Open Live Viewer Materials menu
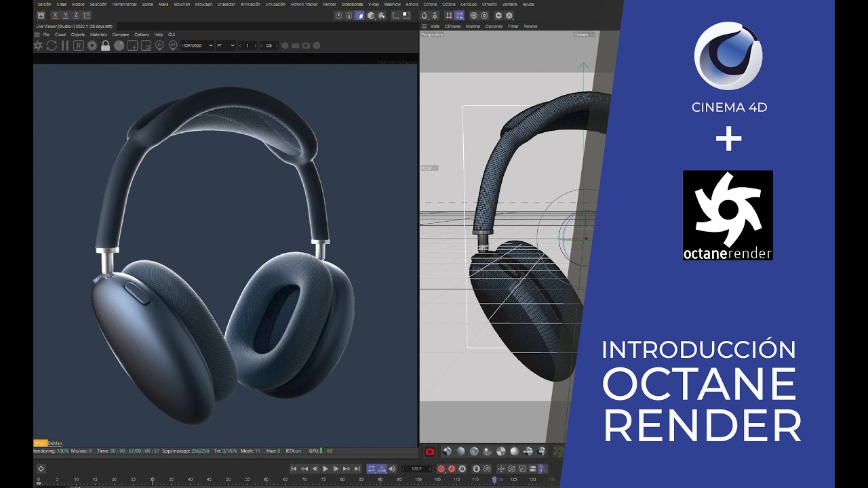Screen dimensions: 868x488 98,35
